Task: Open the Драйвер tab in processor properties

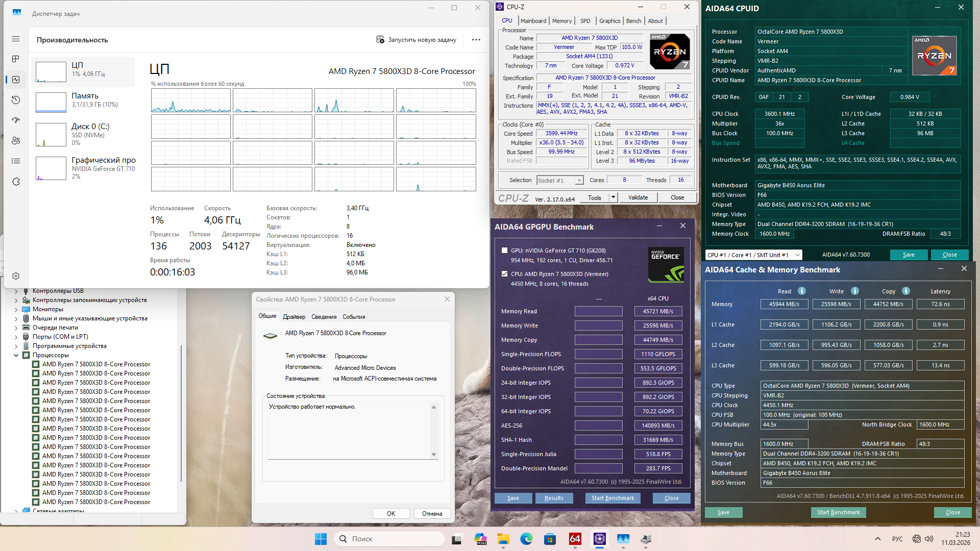Action: [294, 317]
